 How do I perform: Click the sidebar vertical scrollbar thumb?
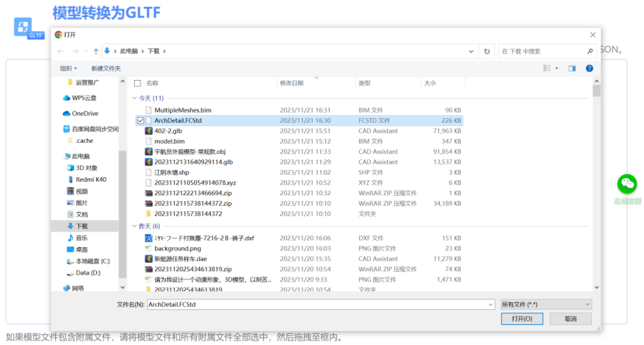coord(123,214)
